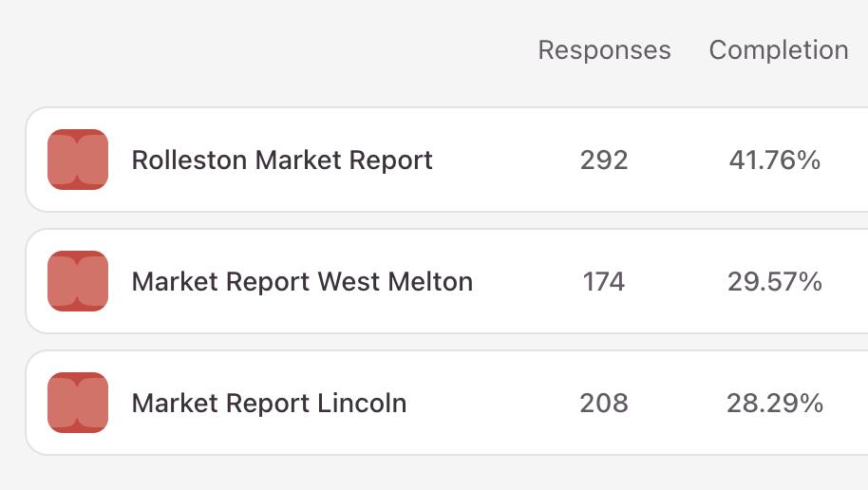Open the Rolleston Market Report title
Image resolution: width=868 pixels, height=490 pixels.
tap(281, 160)
